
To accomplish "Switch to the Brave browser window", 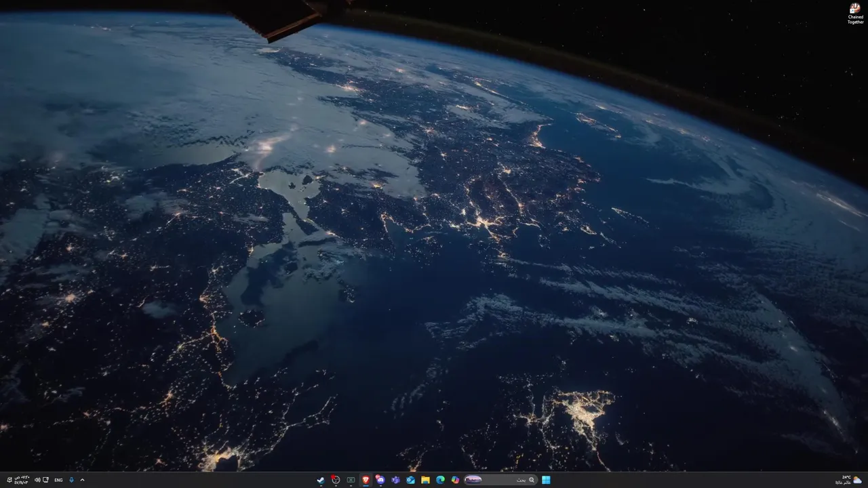I will (366, 480).
